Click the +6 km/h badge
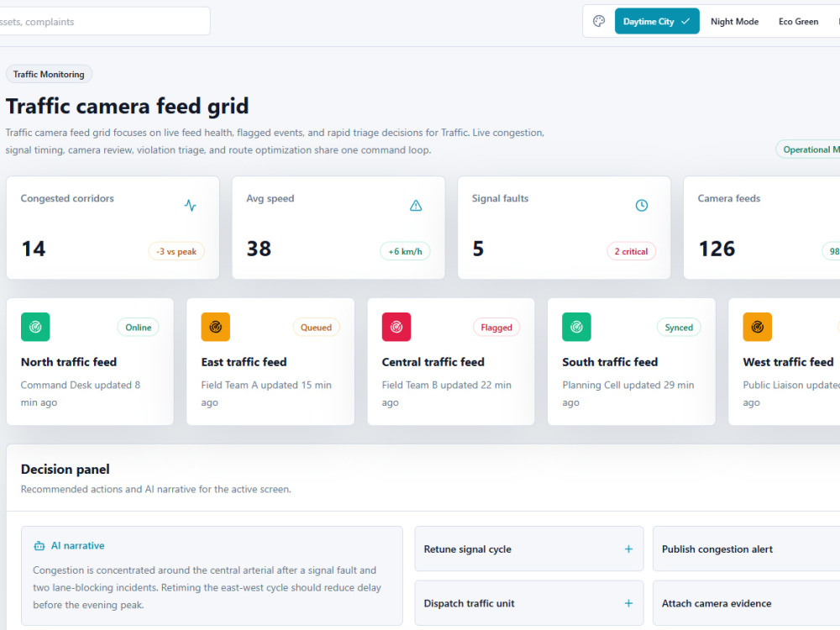Image resolution: width=840 pixels, height=630 pixels. 405,251
